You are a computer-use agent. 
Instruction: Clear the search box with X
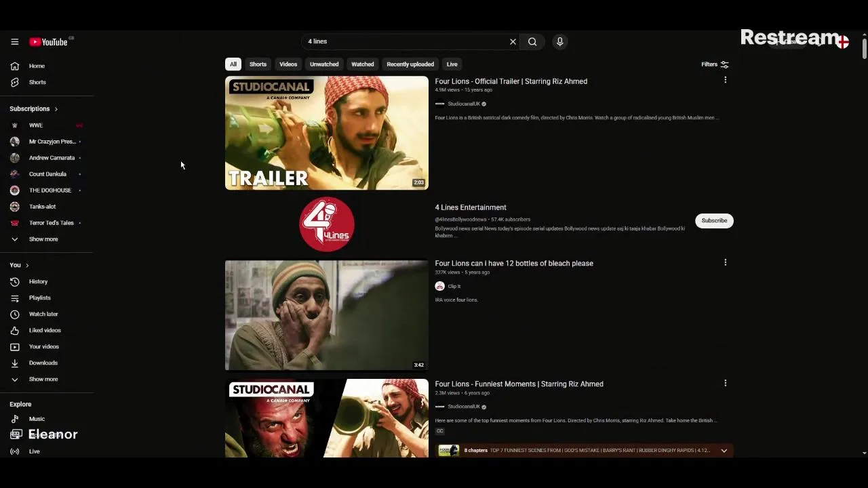coord(513,42)
